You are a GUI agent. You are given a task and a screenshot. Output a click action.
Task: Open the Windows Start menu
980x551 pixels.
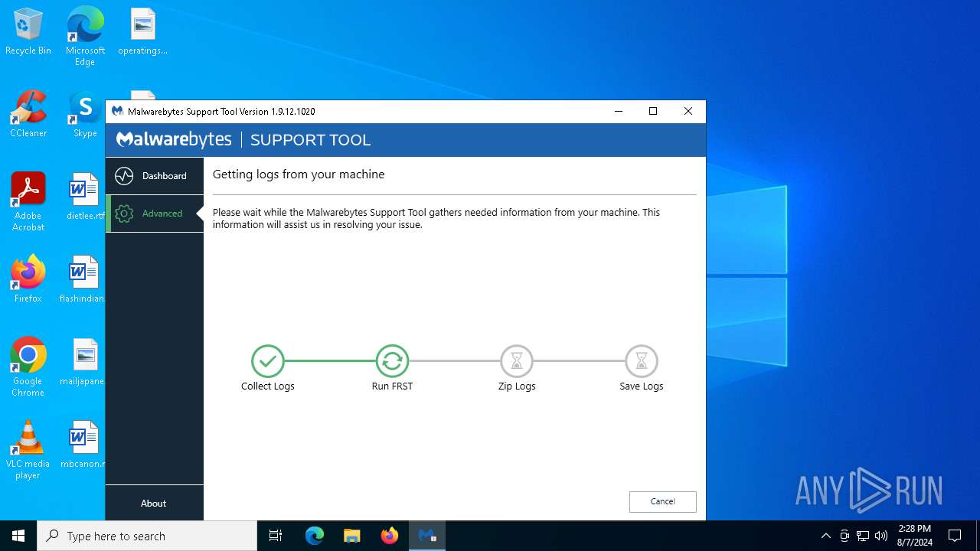18,536
